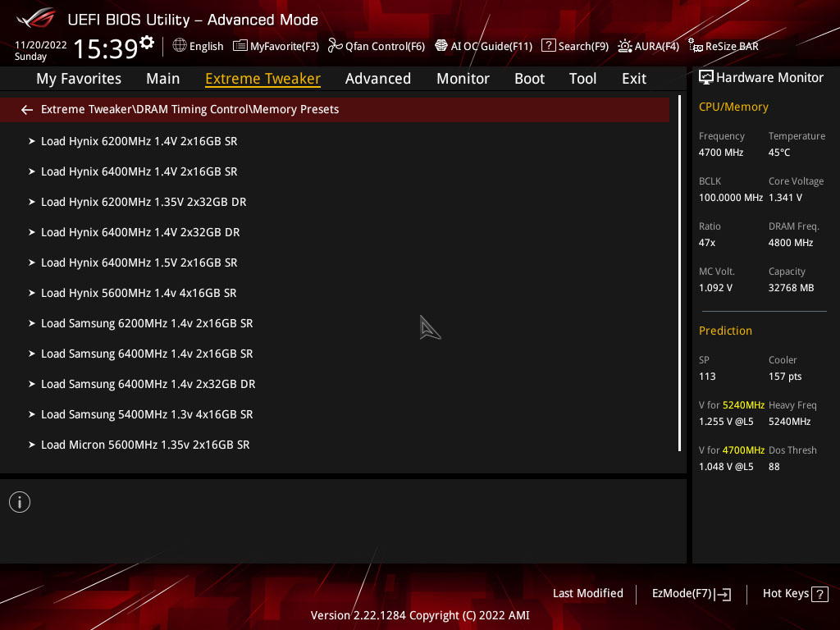Click the 32768 MB capacity value

[791, 288]
